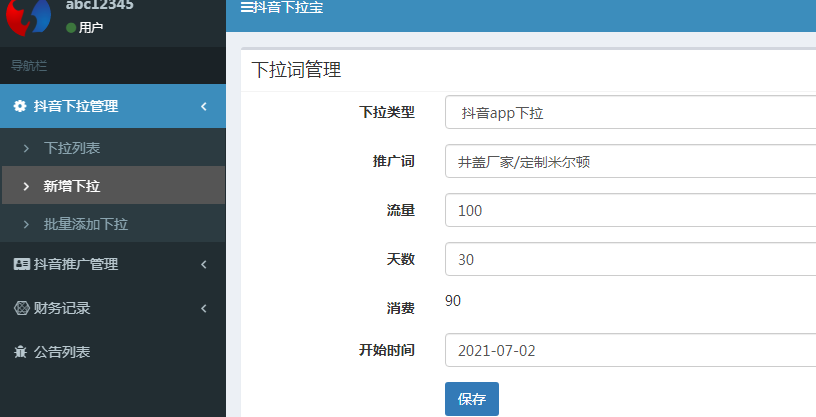Open 公告列表 menu item
This screenshot has width=816, height=417.
coord(113,352)
